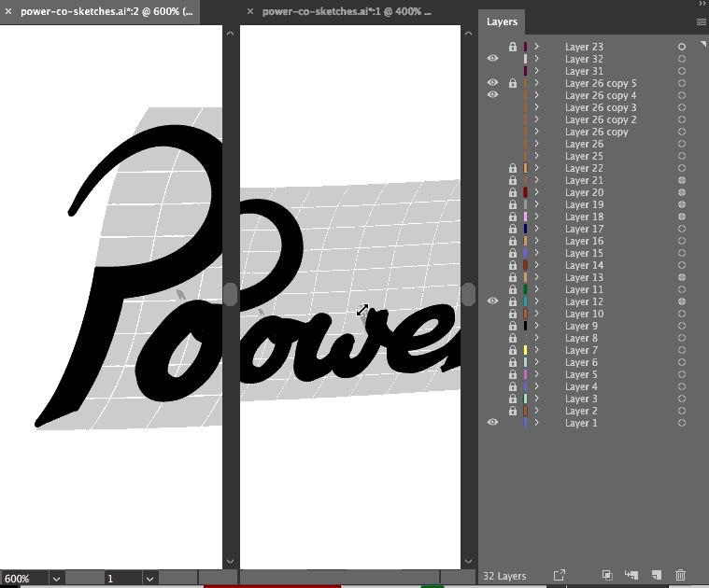Unlock Layer 23 lock icon
Screen dimensions: 709x588
coord(512,47)
